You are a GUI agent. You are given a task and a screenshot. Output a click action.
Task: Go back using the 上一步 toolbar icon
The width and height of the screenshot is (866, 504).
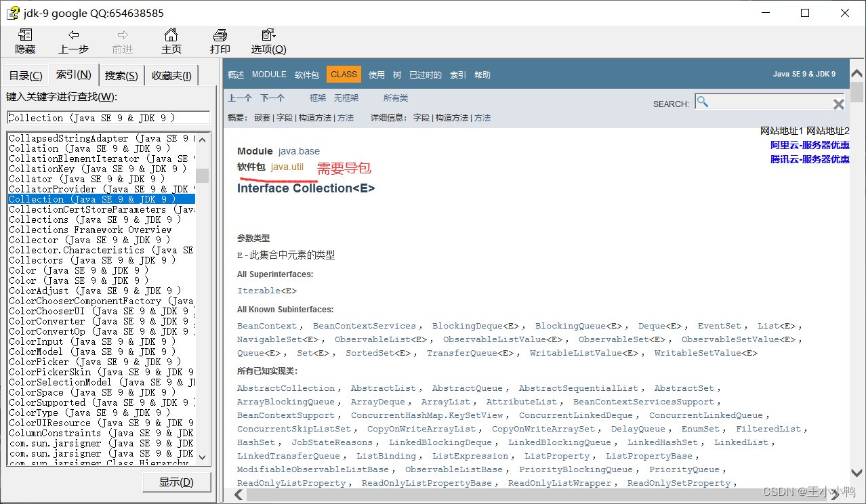click(73, 41)
